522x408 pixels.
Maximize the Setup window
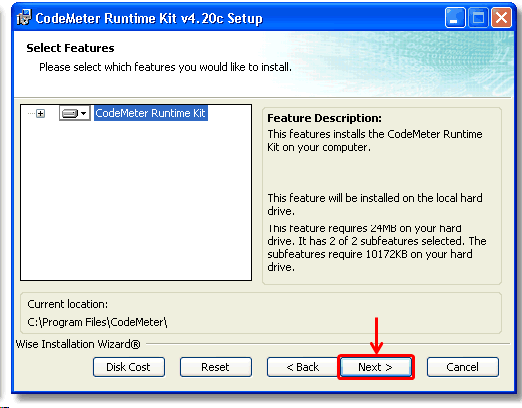click(478, 17)
